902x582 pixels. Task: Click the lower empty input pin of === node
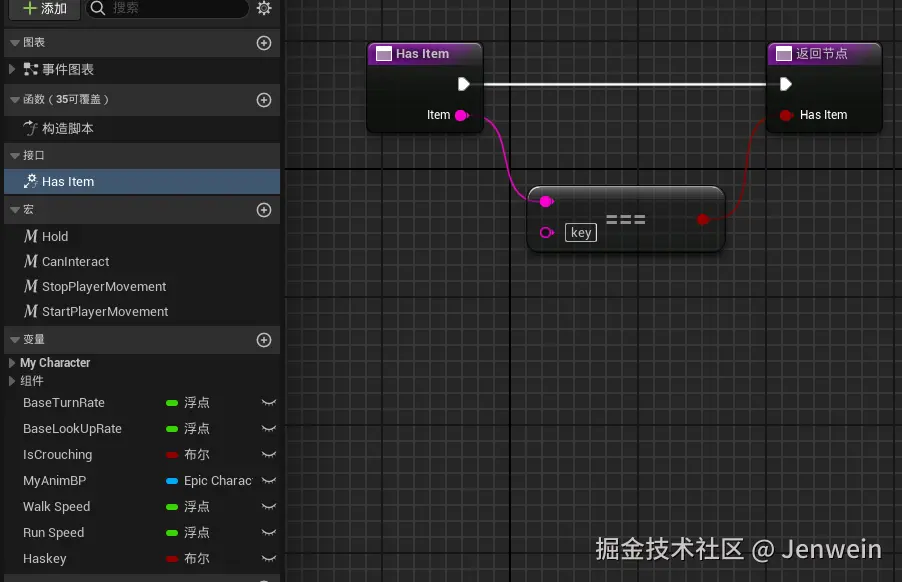pyautogui.click(x=546, y=232)
